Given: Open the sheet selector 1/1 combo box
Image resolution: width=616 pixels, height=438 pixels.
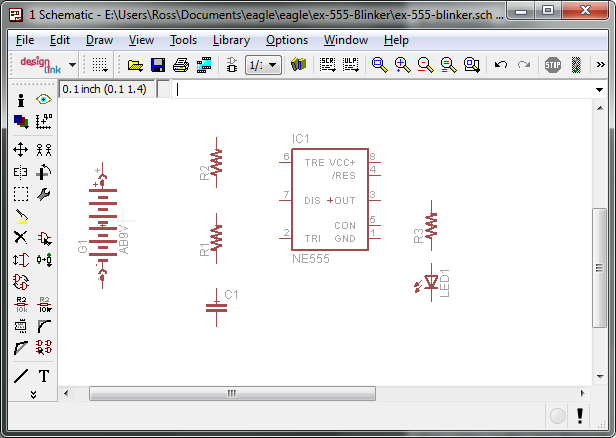Looking at the screenshot, I should 263,65.
